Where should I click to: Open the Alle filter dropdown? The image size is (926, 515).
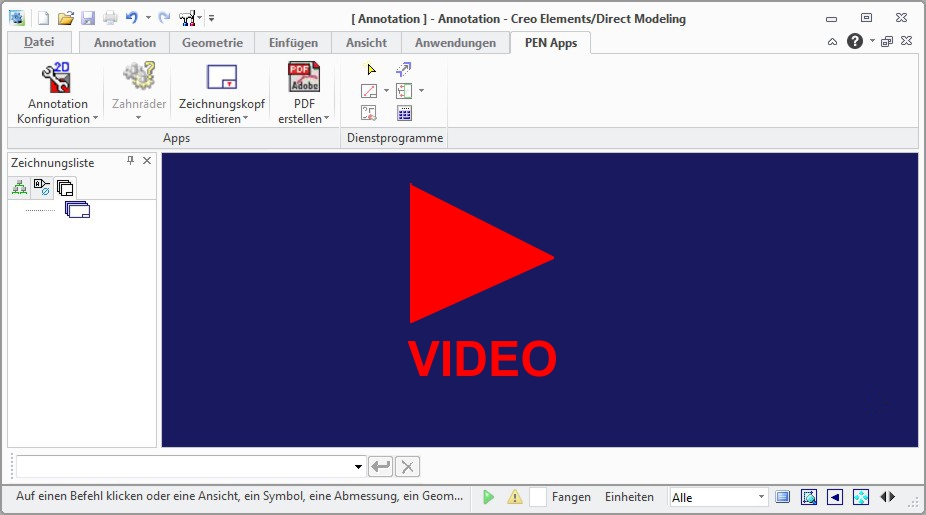(761, 497)
